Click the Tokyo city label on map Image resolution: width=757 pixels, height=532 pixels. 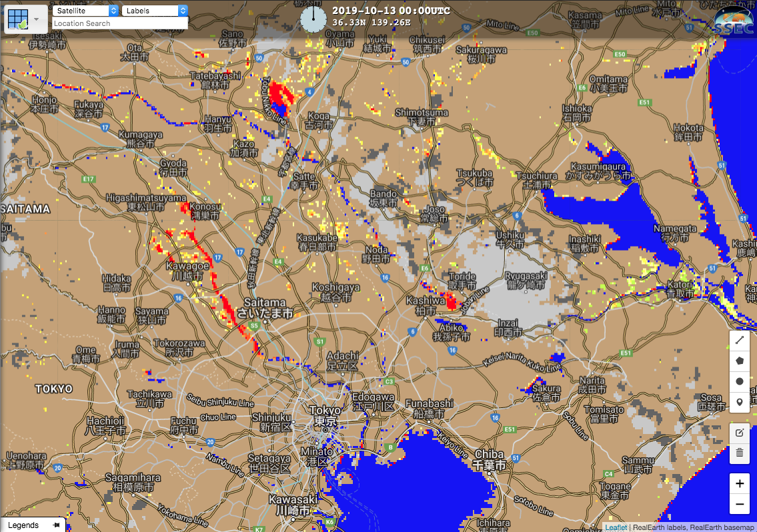pos(324,411)
